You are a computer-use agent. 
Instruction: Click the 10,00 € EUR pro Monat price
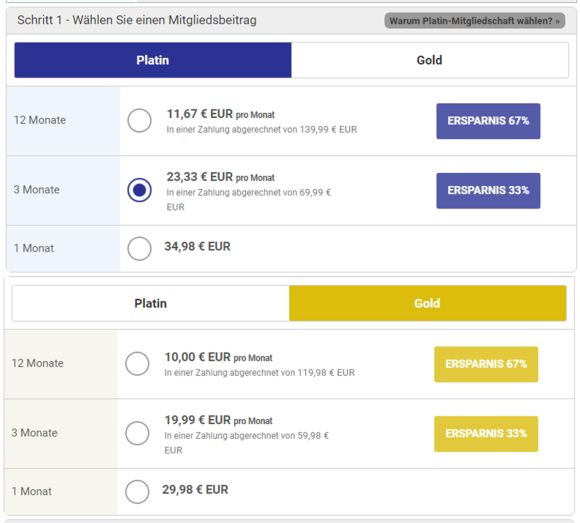(x=219, y=357)
